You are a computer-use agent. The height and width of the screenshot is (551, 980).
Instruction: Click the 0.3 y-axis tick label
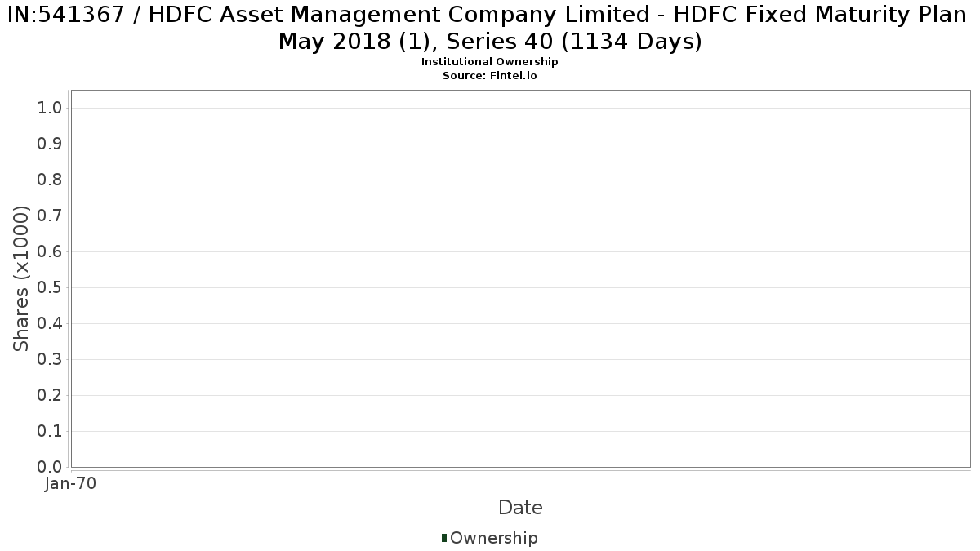tap(51, 359)
